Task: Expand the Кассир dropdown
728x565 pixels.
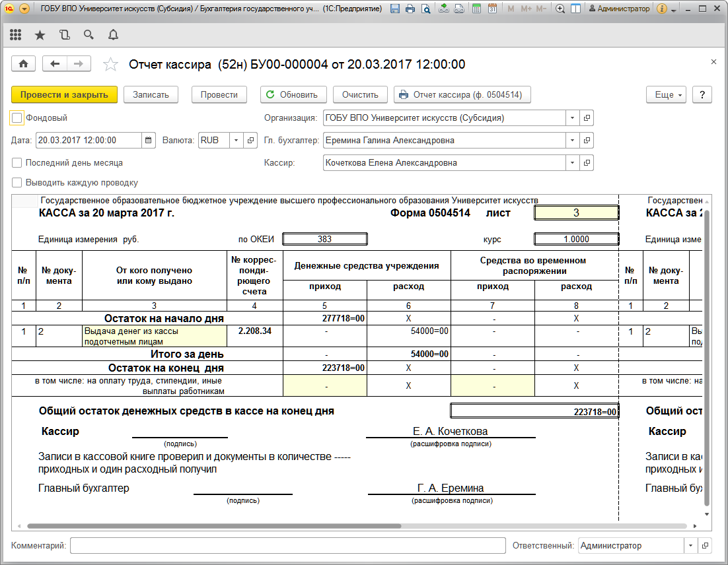Action: click(573, 163)
